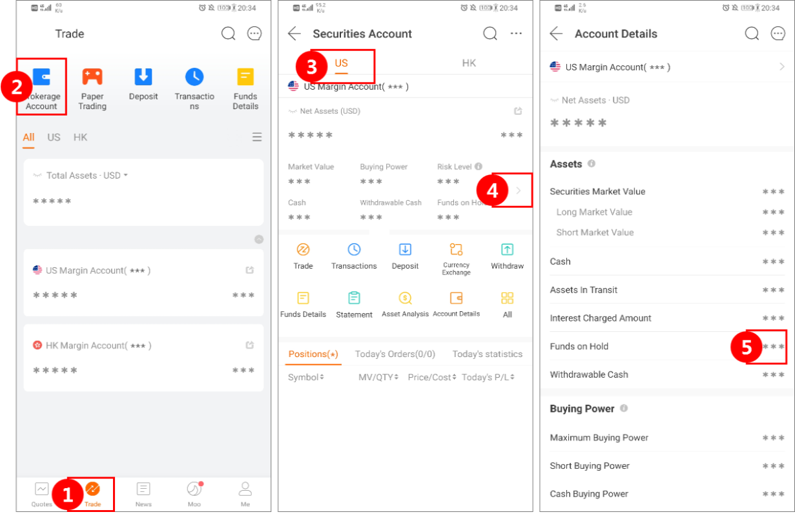
Task: Expand US Margin Account chevron in Account Details
Action: pyautogui.click(x=781, y=67)
